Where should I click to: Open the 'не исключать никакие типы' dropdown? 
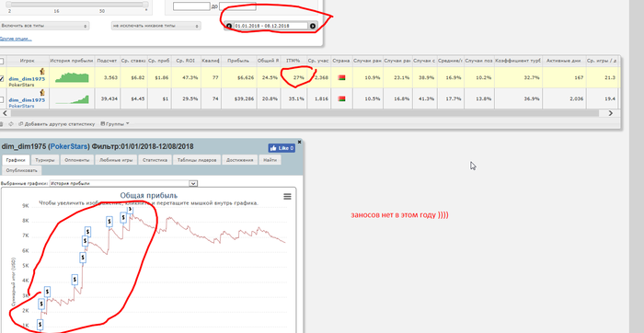click(156, 26)
